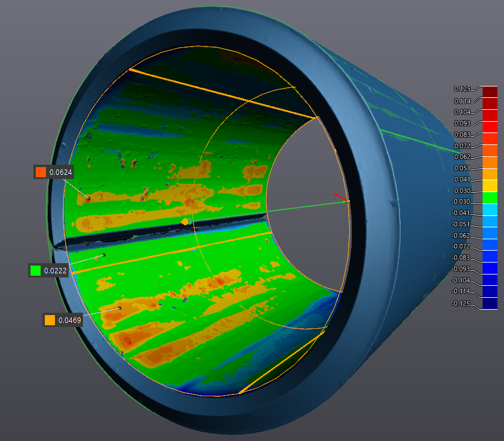Click the 0.093 scale value
This screenshot has height=441, width=504.
pos(462,124)
